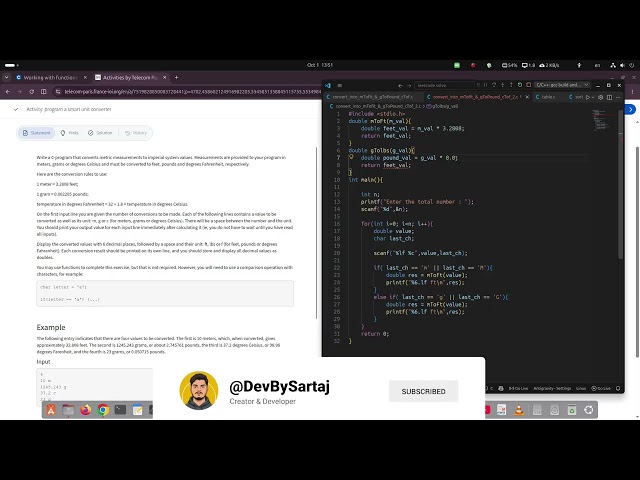Switch the en keyboard input source

click(597, 65)
